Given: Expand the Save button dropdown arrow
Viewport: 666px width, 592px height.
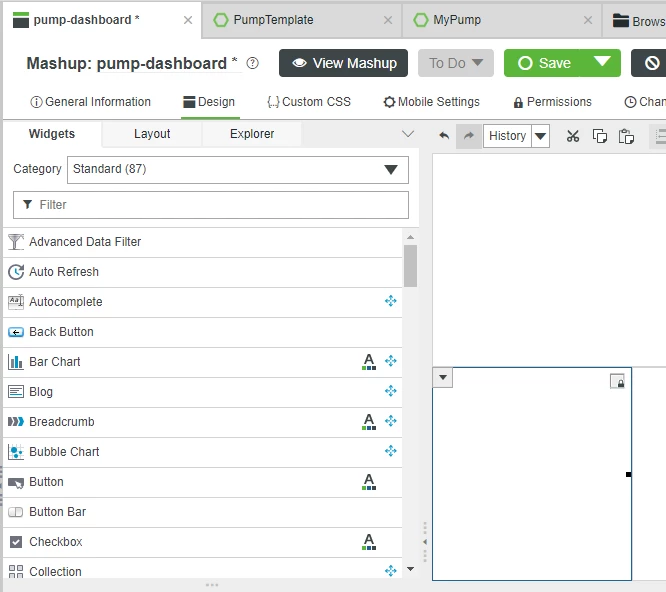Looking at the screenshot, I should click(x=602, y=62).
